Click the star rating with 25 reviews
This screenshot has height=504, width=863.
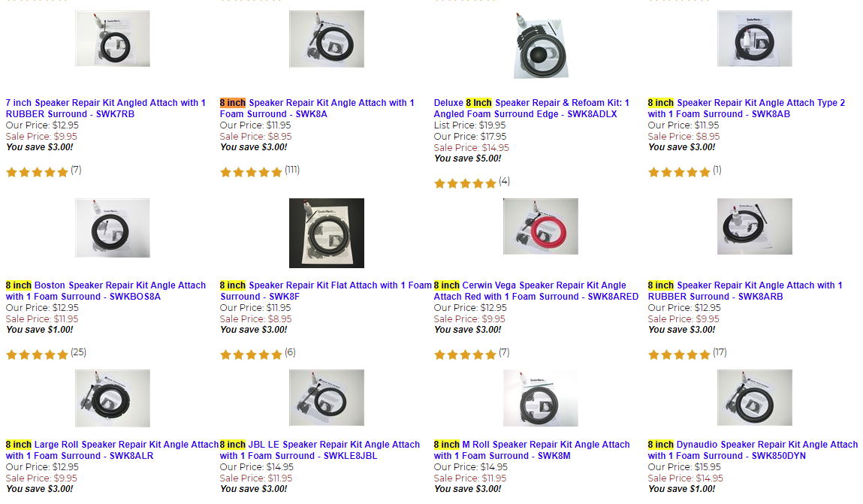coord(37,355)
